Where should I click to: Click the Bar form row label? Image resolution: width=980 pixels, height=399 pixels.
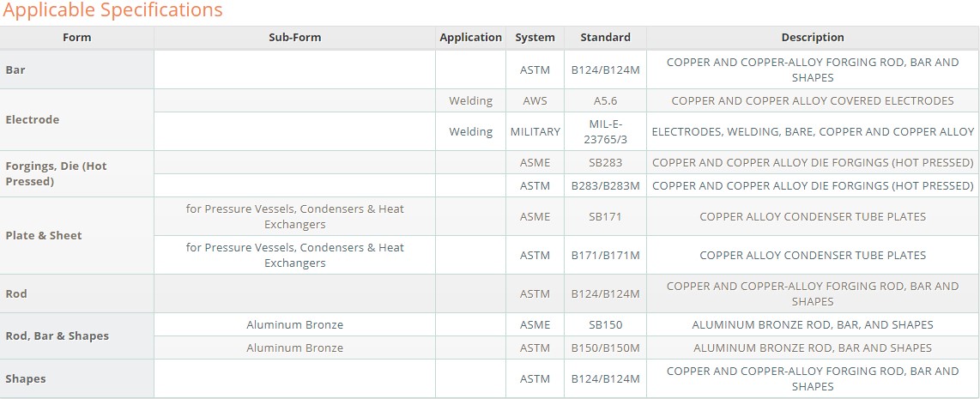[77, 70]
